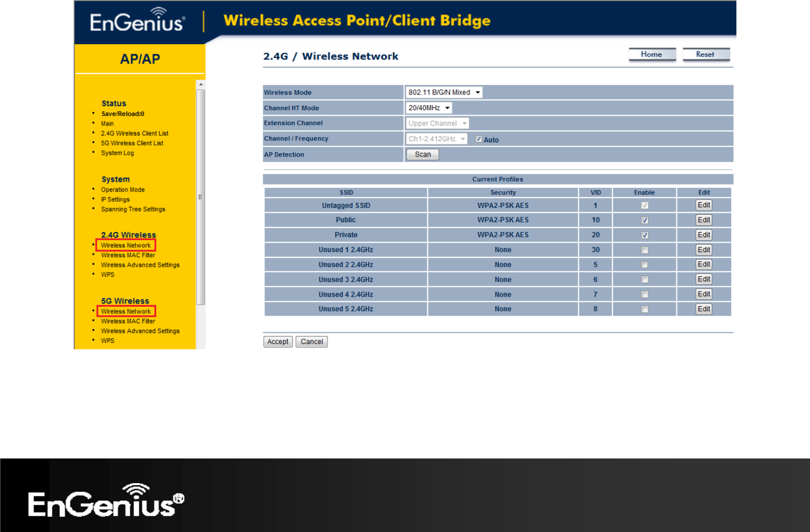The height and width of the screenshot is (532, 810).
Task: Edit the Unused 5 2.4GHz profile
Action: [x=704, y=309]
